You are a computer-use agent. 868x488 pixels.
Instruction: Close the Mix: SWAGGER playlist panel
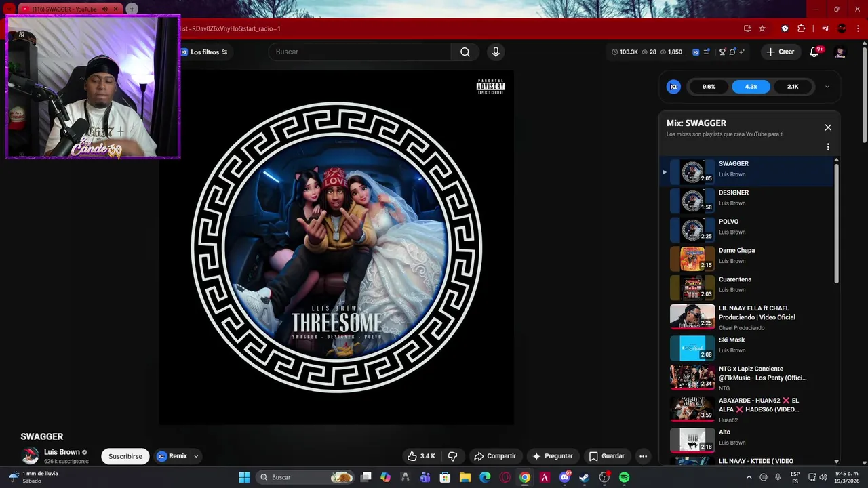[828, 127]
